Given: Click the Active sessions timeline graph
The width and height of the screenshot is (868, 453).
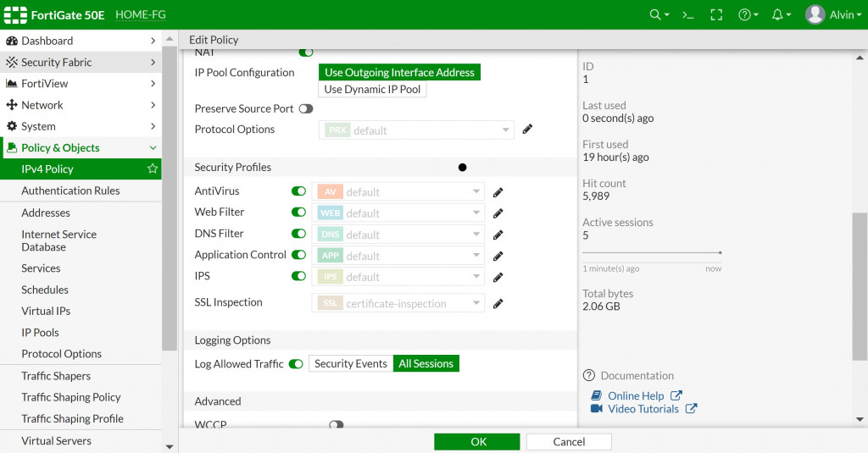Looking at the screenshot, I should (x=652, y=253).
